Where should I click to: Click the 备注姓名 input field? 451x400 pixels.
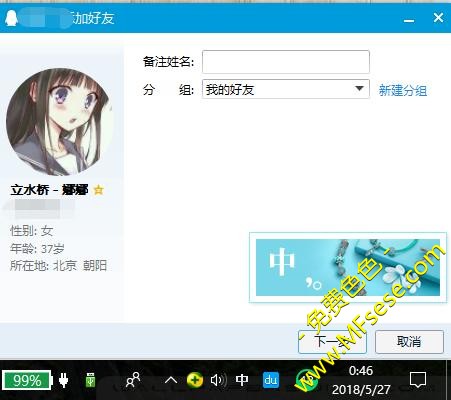(x=286, y=62)
